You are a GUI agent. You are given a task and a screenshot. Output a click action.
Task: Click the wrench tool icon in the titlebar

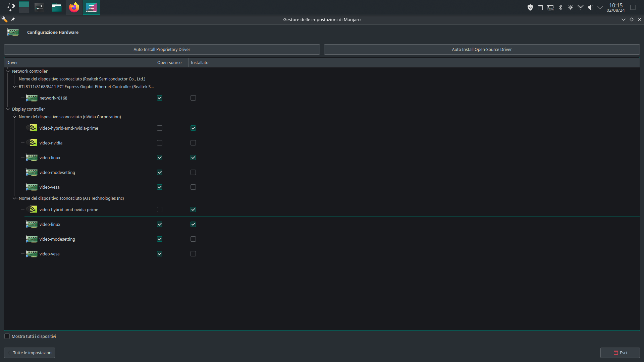[4, 19]
